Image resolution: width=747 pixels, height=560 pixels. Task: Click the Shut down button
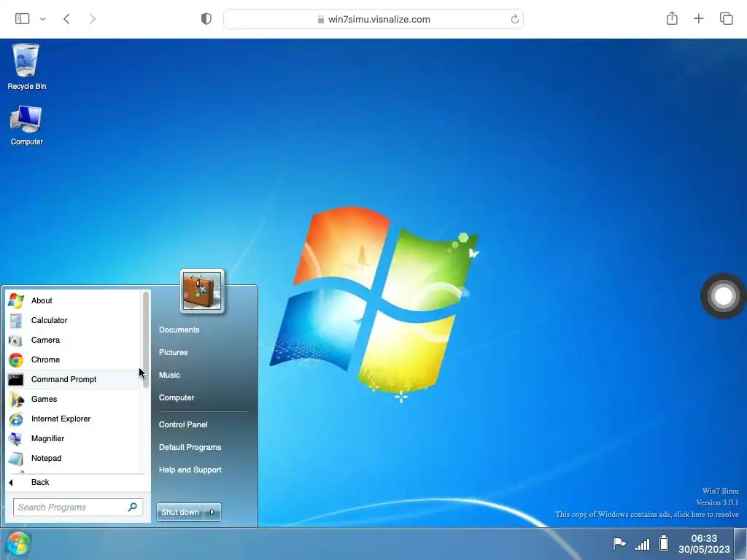coord(179,512)
